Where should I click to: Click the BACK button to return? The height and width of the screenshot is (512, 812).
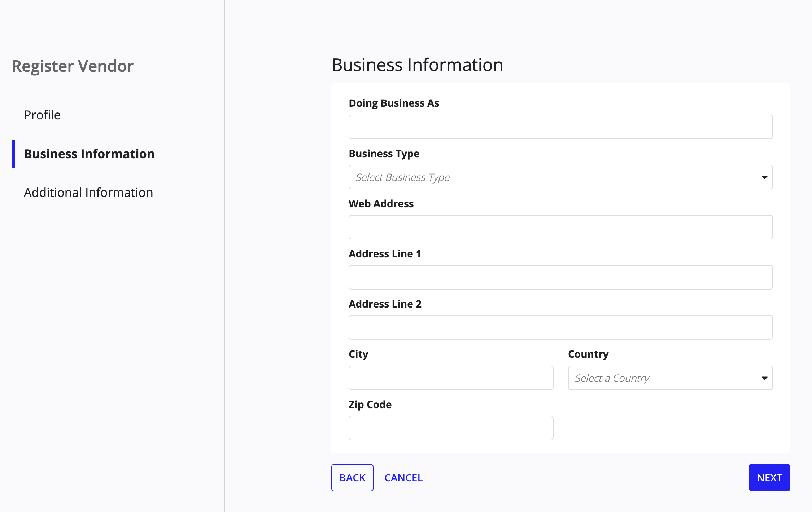pos(352,477)
